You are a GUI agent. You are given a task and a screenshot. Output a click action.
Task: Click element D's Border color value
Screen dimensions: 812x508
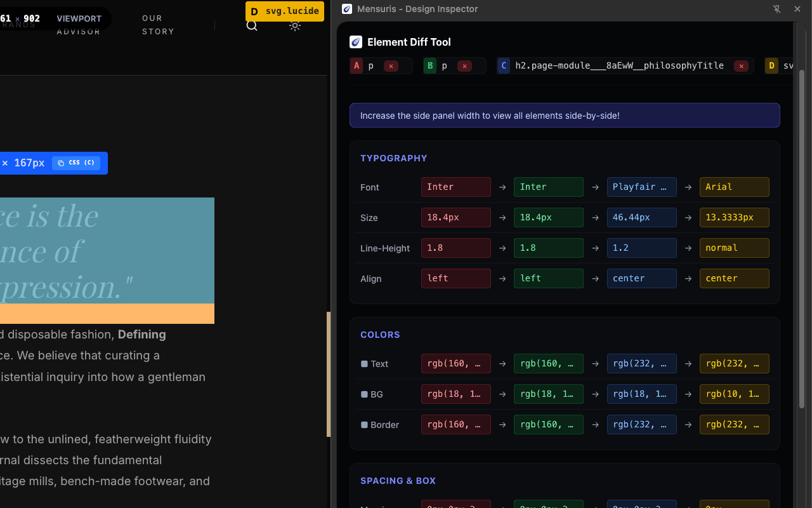pyautogui.click(x=735, y=424)
